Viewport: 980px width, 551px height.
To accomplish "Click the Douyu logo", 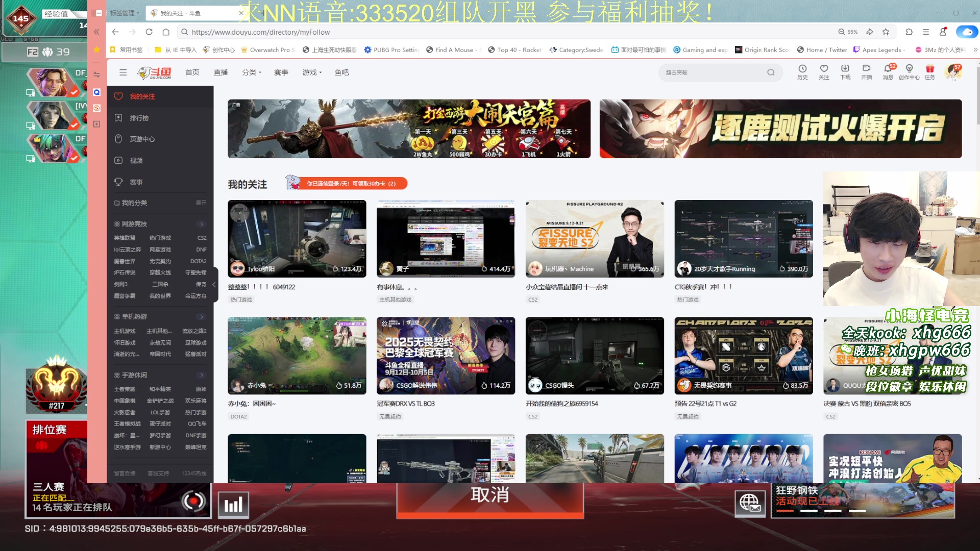I will pyautogui.click(x=155, y=72).
